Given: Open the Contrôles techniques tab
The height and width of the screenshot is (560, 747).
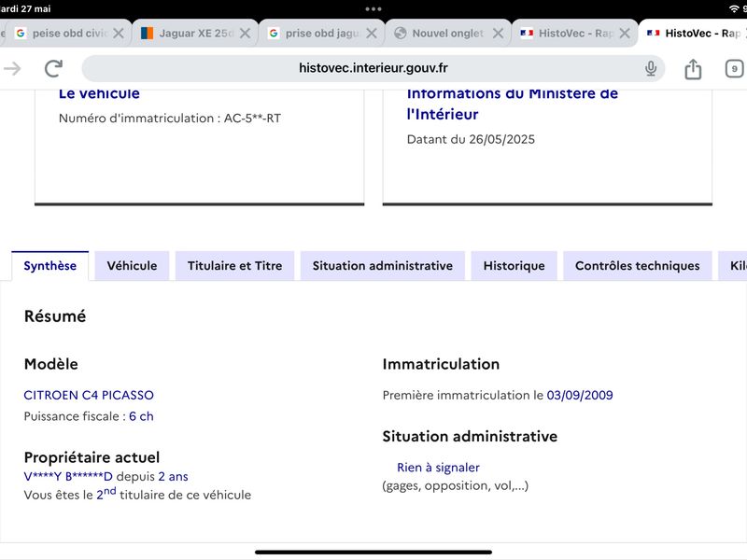Looking at the screenshot, I should coord(638,266).
